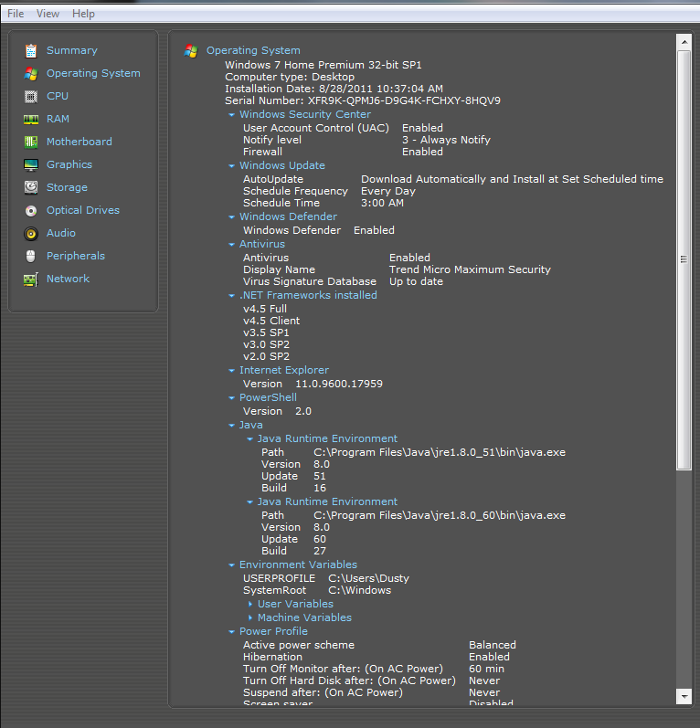Click SystemRoot value 'C:\Windows'
700x728 pixels.
click(359, 591)
